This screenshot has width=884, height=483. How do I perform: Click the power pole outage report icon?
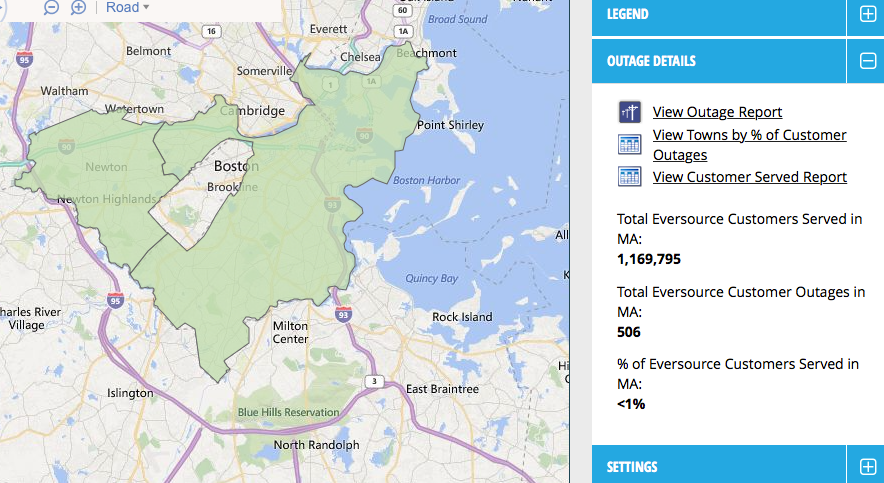[629, 112]
